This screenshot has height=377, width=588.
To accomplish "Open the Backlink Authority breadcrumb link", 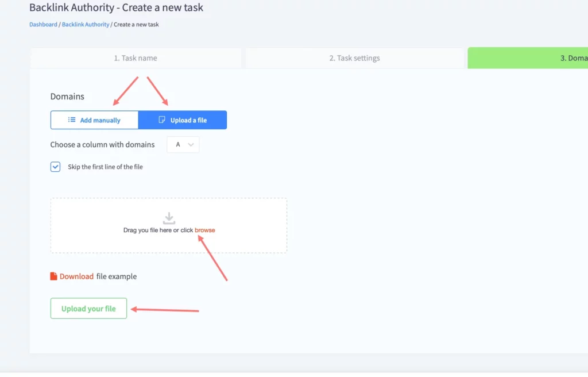I will [86, 24].
